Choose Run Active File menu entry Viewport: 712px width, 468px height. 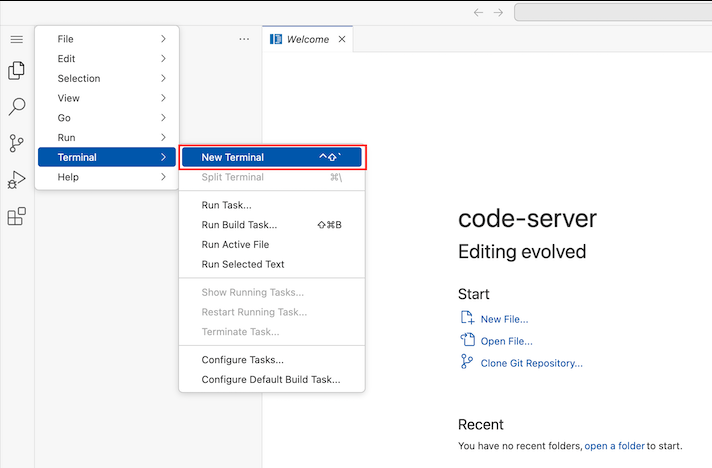coord(272,245)
